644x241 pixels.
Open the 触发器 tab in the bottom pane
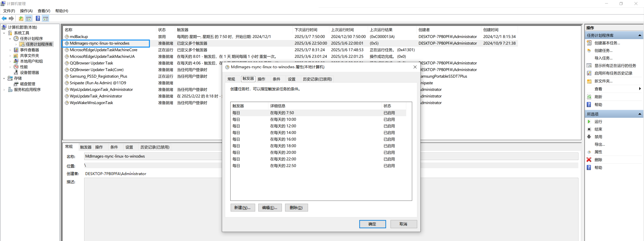point(86,147)
